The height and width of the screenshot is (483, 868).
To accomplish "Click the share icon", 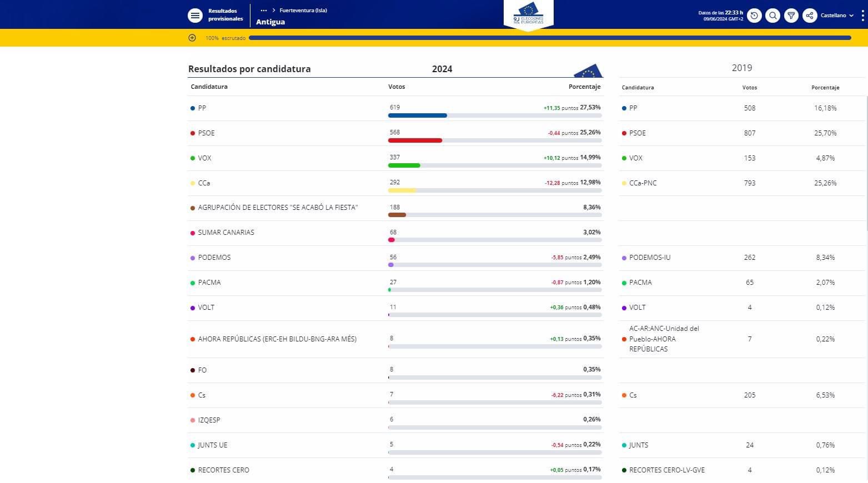I will [x=810, y=16].
